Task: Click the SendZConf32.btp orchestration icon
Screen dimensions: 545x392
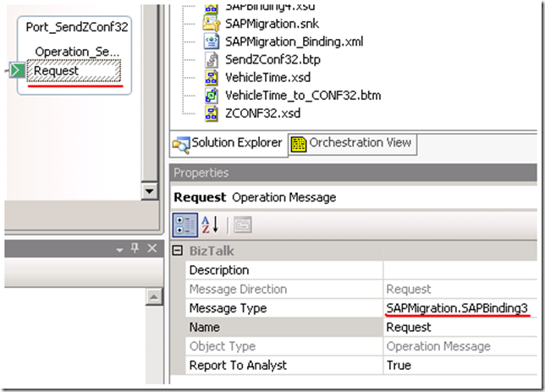Action: (x=212, y=60)
